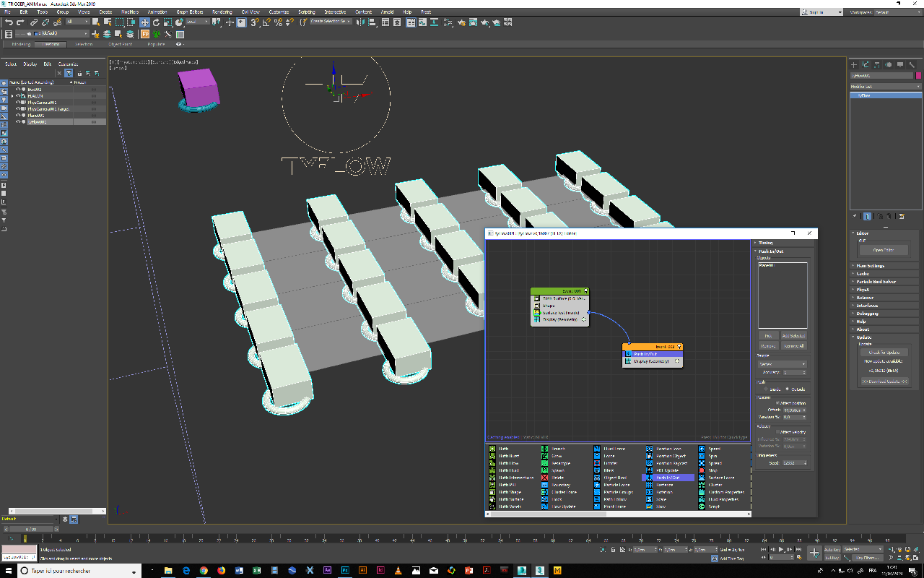Open the Modify command panel tab
Screen dimensions: 924x578
pos(866,65)
